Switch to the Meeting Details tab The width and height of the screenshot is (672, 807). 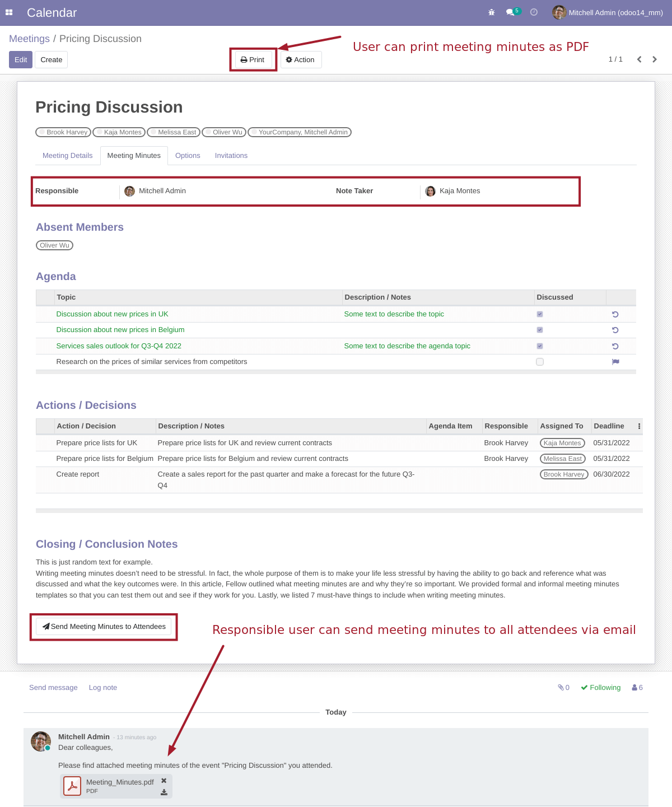[x=68, y=156]
